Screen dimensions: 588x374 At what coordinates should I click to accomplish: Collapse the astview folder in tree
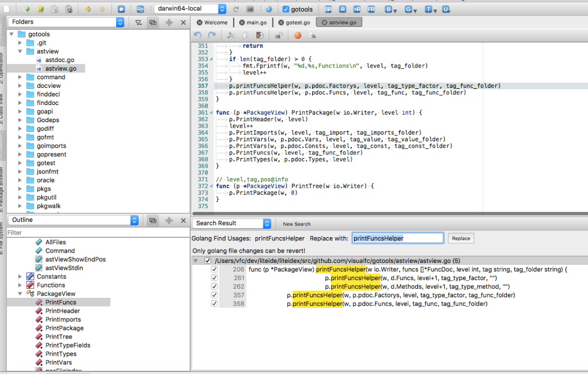point(20,51)
